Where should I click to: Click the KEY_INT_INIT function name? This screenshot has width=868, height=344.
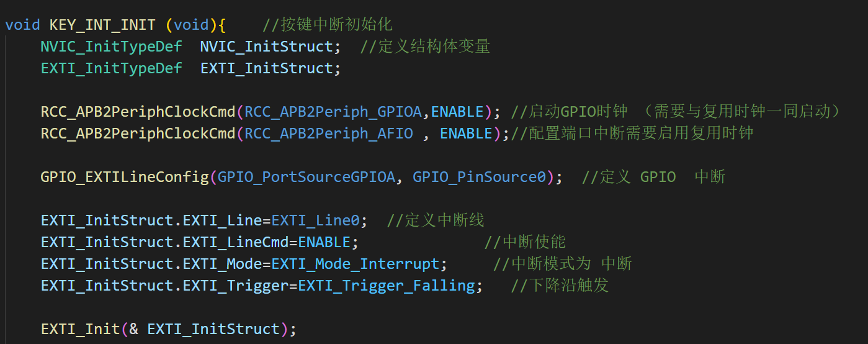(102, 25)
